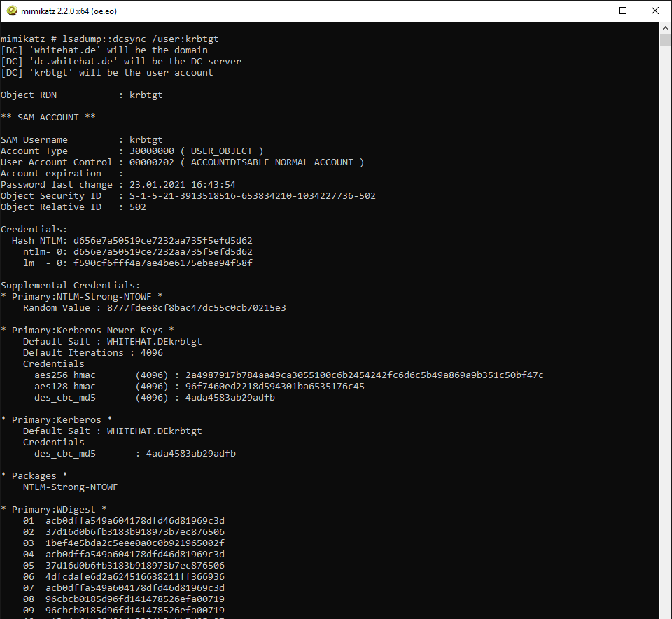Viewport: 672px width, 619px height.
Task: Click the aes128_hmac key line
Action: (x=199, y=387)
